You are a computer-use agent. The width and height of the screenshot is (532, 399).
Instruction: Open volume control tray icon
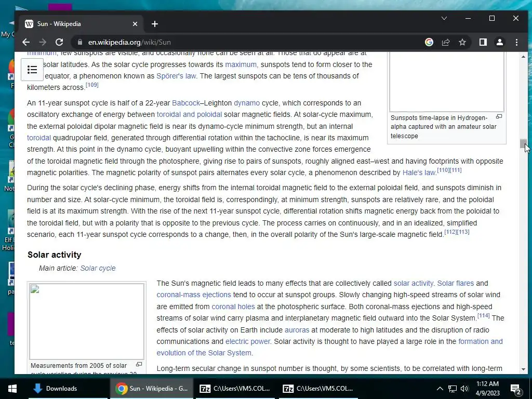tap(464, 389)
